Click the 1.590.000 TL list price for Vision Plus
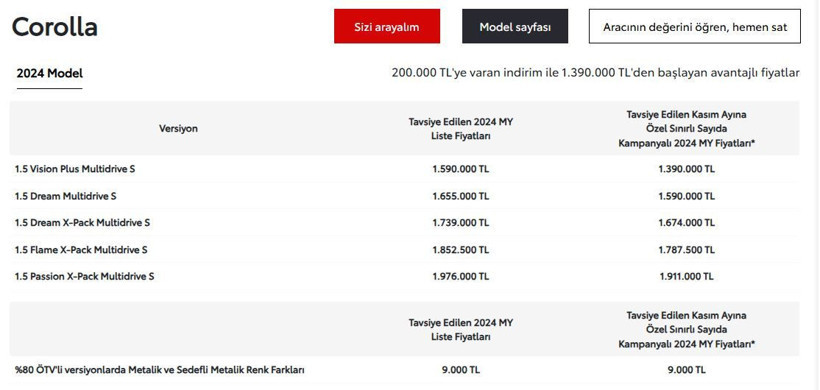Image resolution: width=820 pixels, height=390 pixels. tap(461, 169)
